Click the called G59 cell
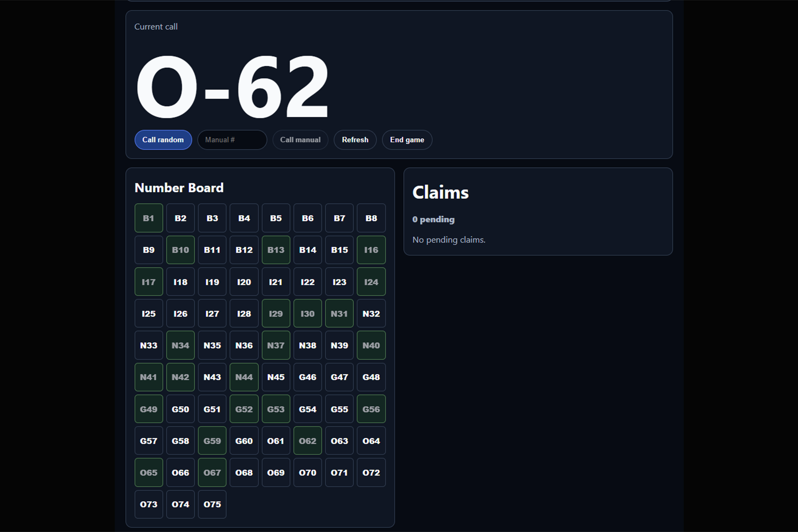Viewport: 798px width, 532px height. 212,441
